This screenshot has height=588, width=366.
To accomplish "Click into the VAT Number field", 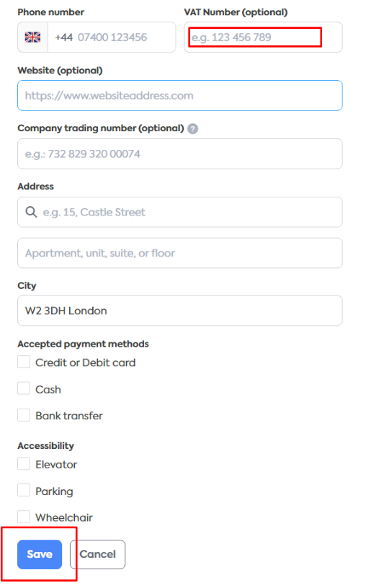I will [263, 37].
